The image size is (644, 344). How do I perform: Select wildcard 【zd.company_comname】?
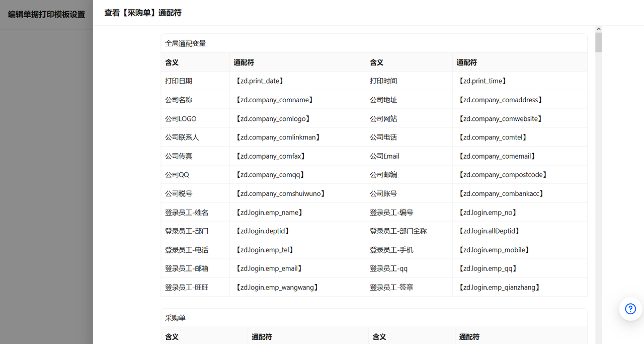point(275,100)
